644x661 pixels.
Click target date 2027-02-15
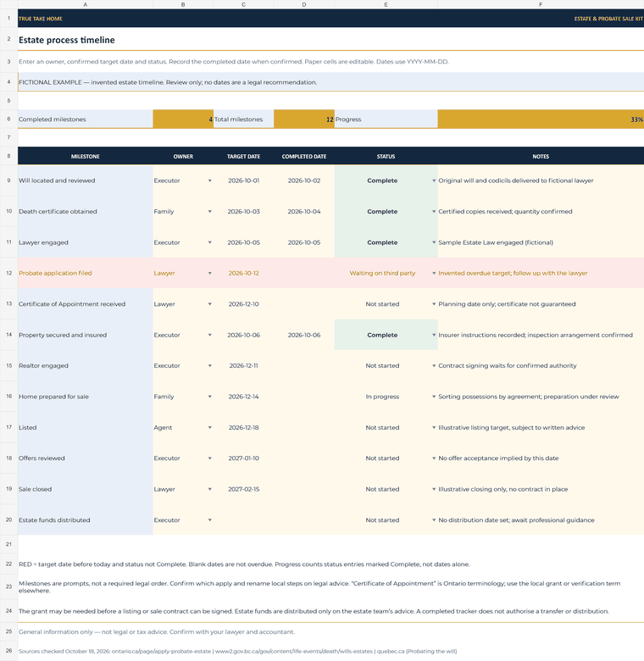coord(243,489)
